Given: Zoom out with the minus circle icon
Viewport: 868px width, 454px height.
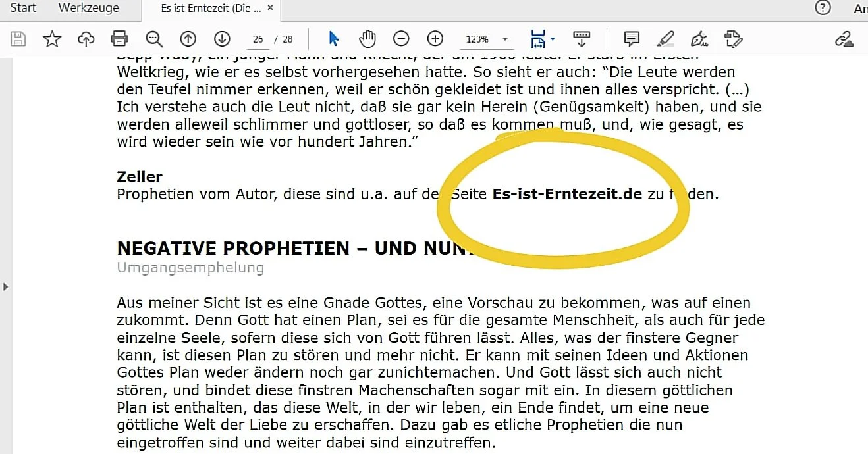Looking at the screenshot, I should (401, 39).
